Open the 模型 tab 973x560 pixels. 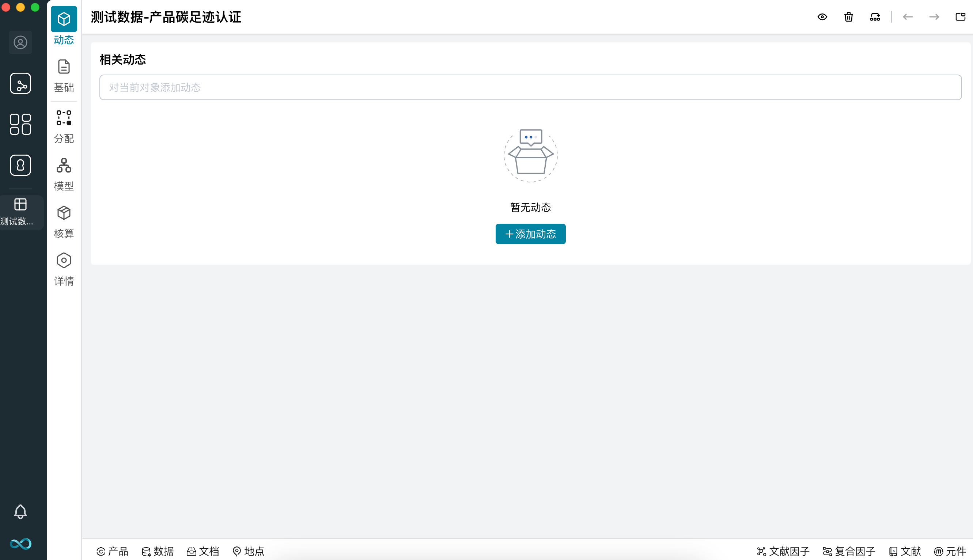[64, 174]
